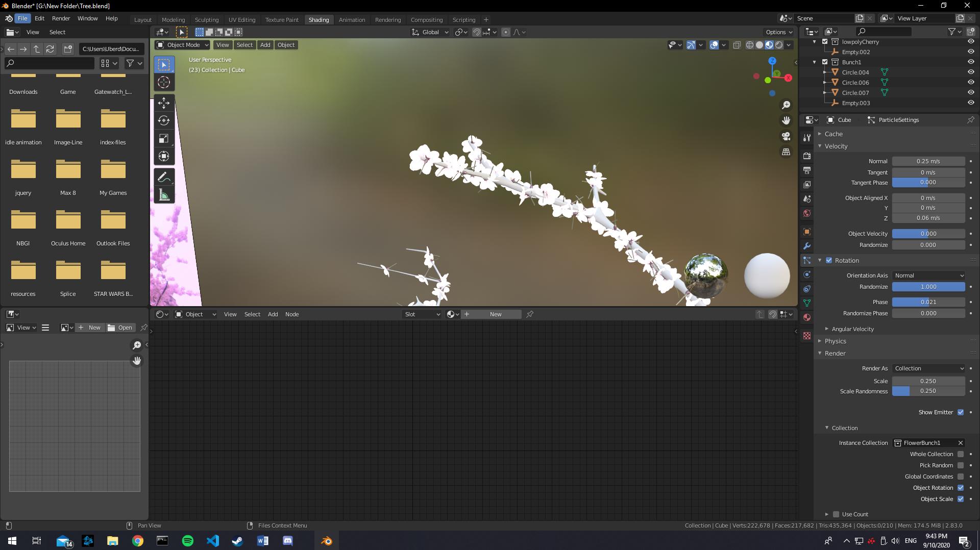Open the Object Mode dropdown

pyautogui.click(x=183, y=45)
